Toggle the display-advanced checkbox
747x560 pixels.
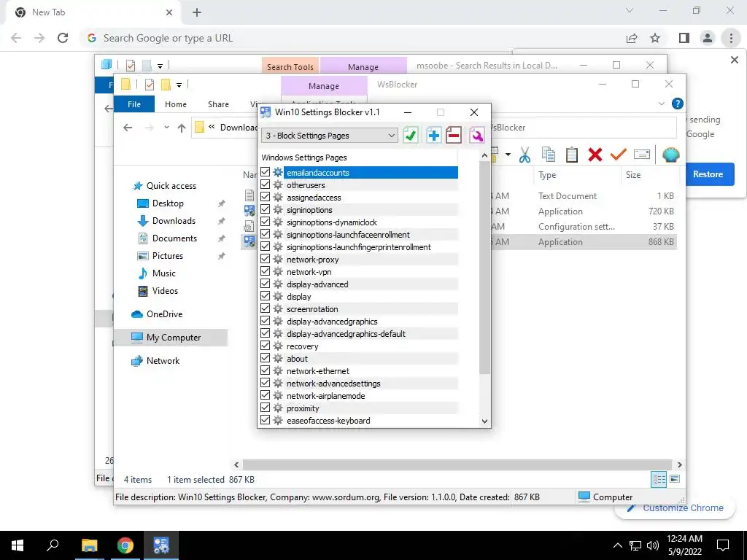click(x=266, y=284)
